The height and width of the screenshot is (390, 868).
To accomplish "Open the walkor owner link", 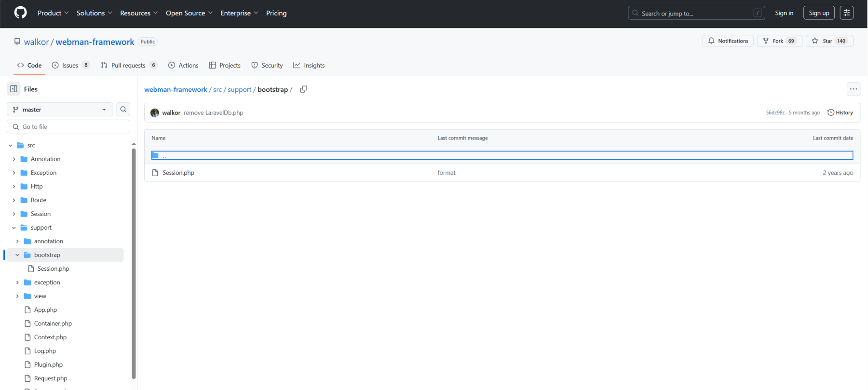I will [x=37, y=42].
